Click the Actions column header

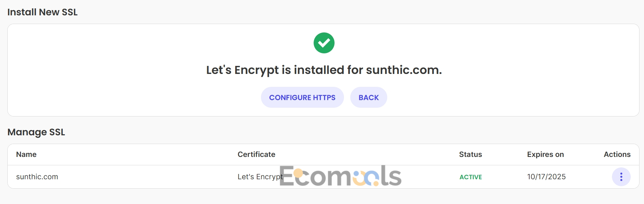pos(617,154)
